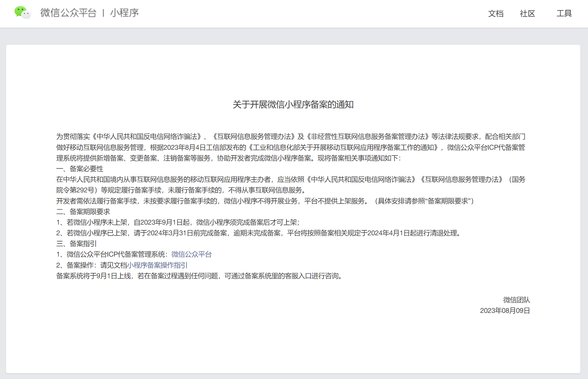Open the 小程序备案操作指引 document link

157,265
